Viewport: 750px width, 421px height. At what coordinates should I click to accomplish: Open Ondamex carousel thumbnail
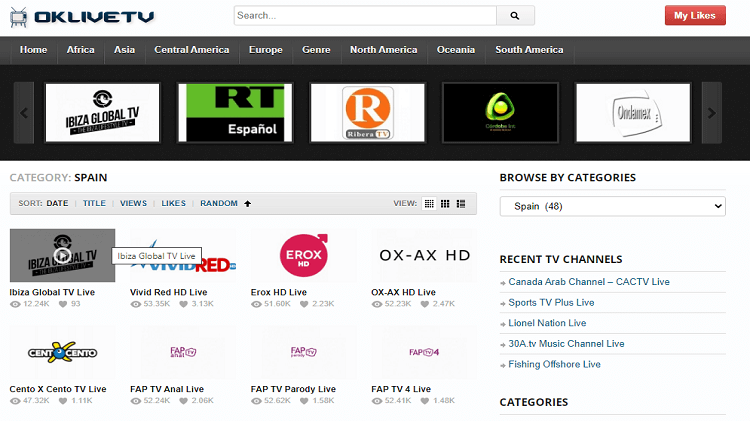[x=633, y=113]
